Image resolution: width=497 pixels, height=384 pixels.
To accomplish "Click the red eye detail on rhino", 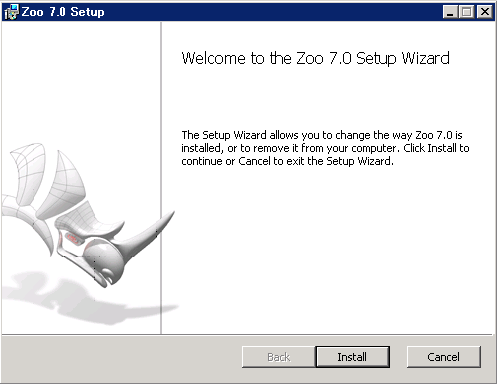I will 73,238.
